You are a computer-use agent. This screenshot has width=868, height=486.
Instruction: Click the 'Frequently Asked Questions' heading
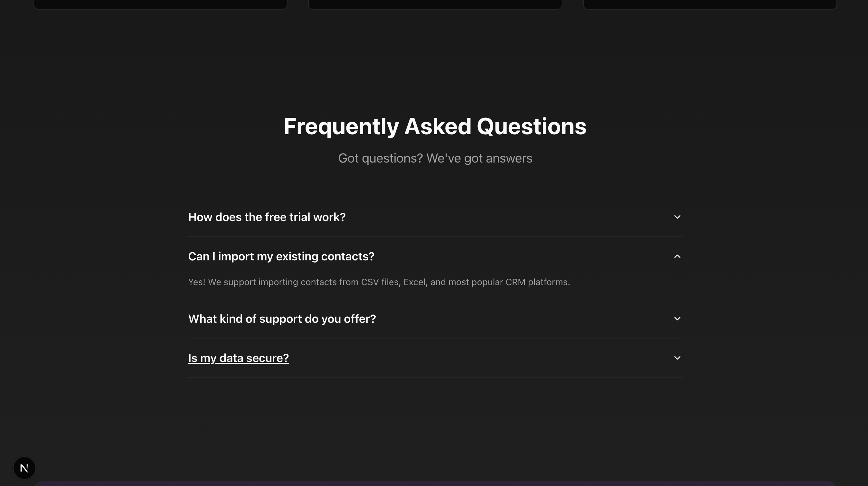[x=435, y=126]
